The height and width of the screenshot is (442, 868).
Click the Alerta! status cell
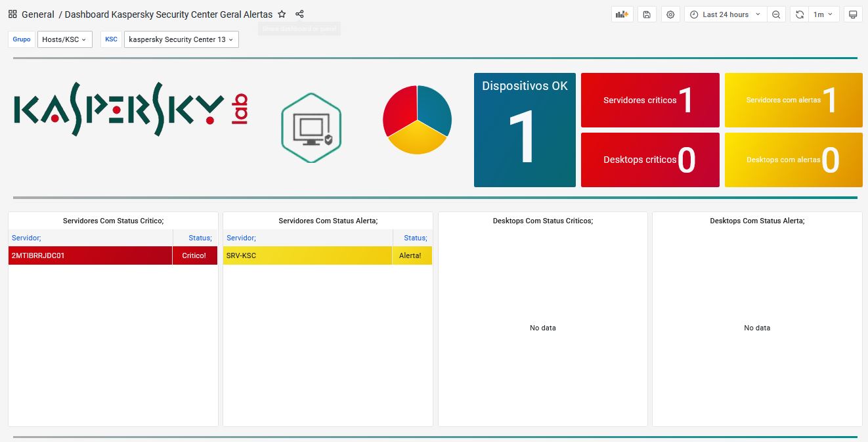tap(412, 255)
